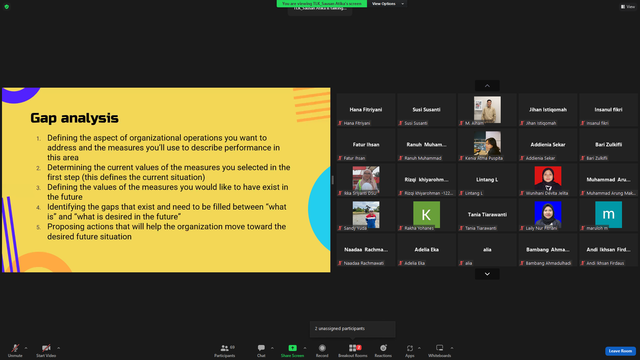This screenshot has height=360, width=640.
Task: Show previous page of participant gallery
Action: [487, 86]
